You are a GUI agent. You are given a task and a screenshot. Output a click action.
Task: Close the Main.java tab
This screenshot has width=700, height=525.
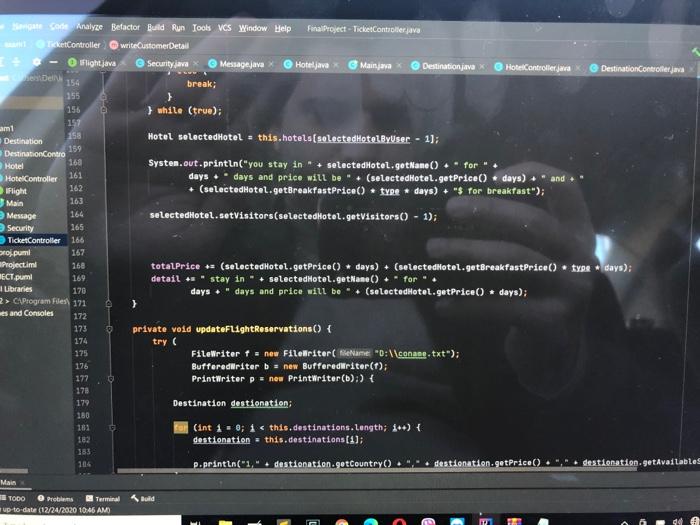pyautogui.click(x=399, y=66)
